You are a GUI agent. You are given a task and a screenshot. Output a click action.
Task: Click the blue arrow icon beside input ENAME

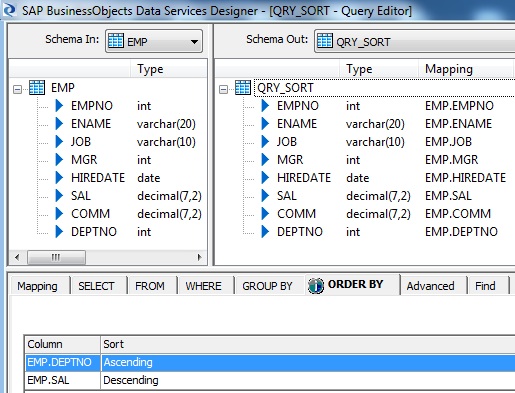pyautogui.click(x=59, y=124)
